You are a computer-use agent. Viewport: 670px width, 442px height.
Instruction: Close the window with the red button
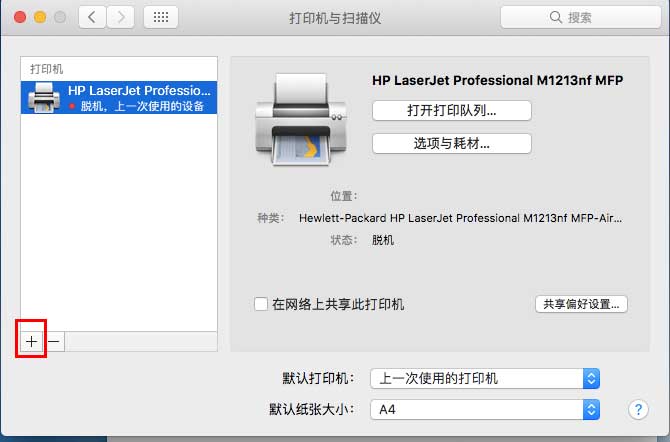[20, 17]
